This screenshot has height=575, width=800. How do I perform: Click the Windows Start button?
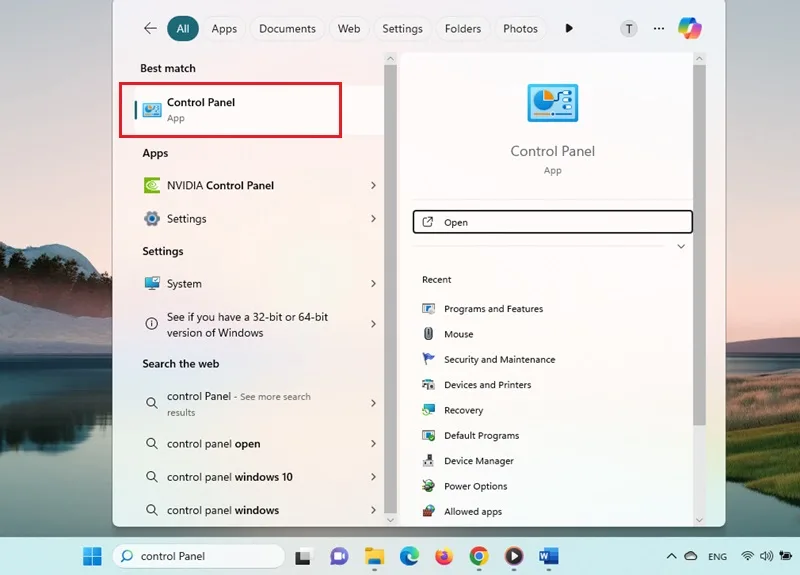(x=92, y=556)
